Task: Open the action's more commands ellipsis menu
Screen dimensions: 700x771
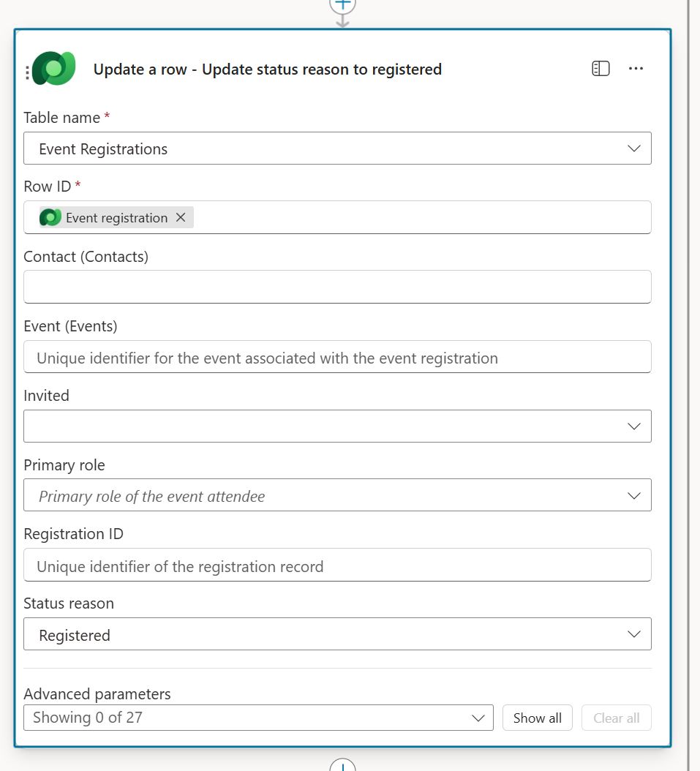Action: pos(636,68)
